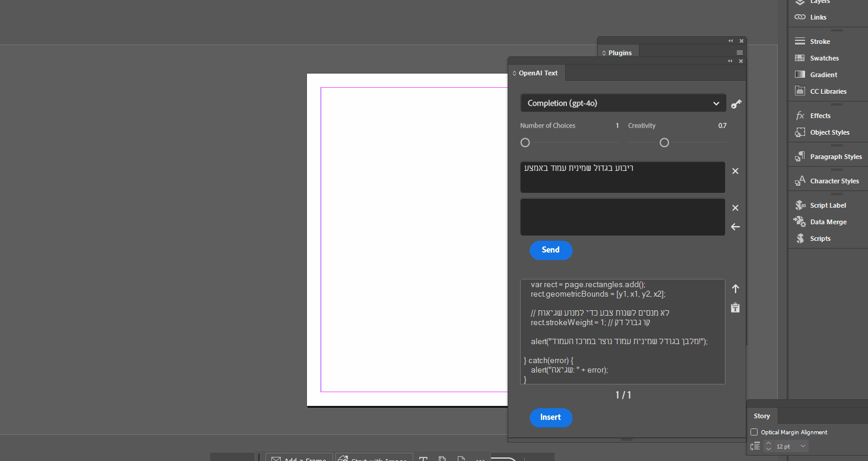Open the Data Merge panel
Image resolution: width=868 pixels, height=461 pixels.
[828, 222]
